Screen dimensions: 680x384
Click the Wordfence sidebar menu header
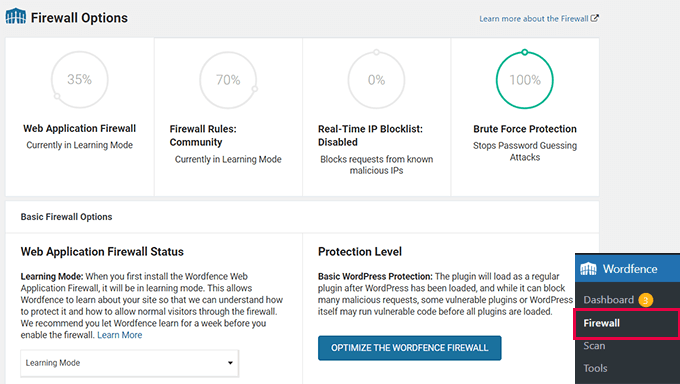click(628, 269)
